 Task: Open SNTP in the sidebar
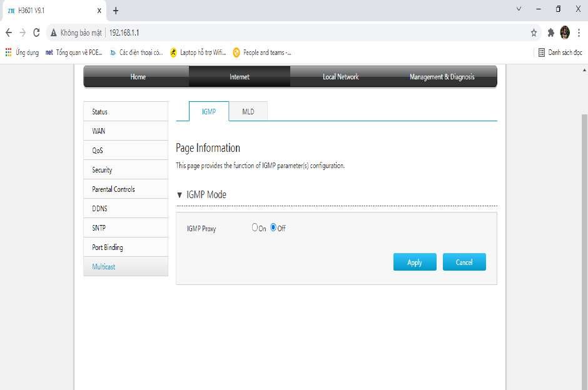point(126,227)
